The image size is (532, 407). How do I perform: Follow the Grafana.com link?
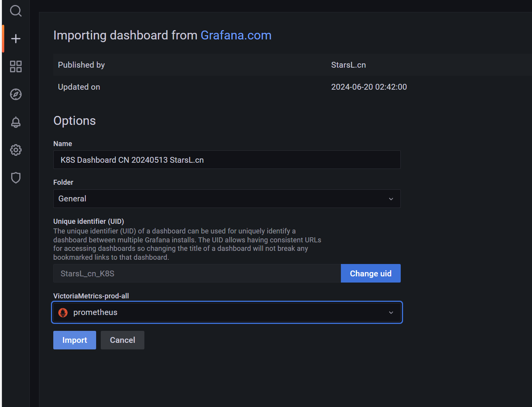pos(236,35)
